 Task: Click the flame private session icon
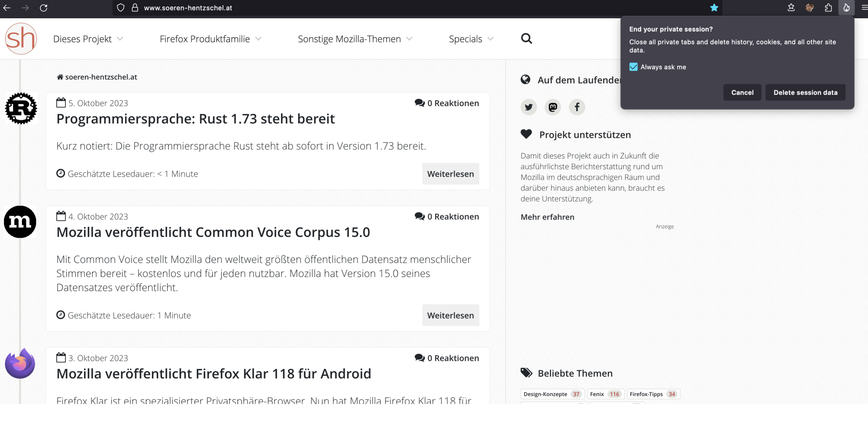click(846, 8)
